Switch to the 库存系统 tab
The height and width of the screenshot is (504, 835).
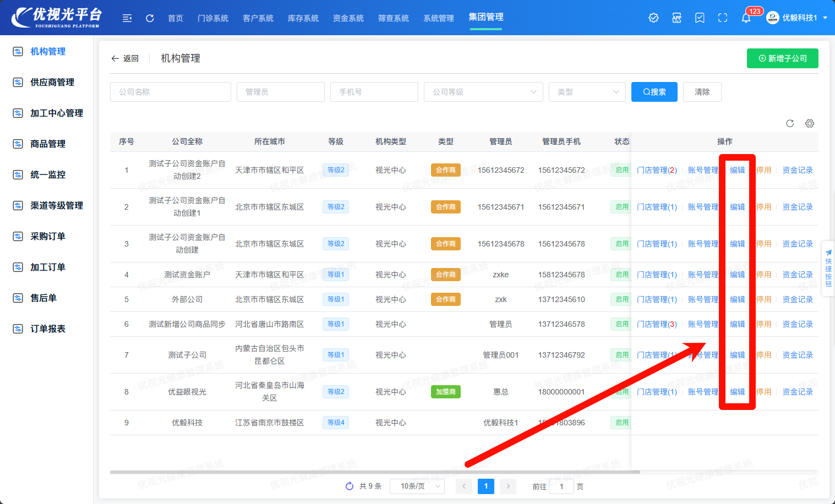coord(303,18)
